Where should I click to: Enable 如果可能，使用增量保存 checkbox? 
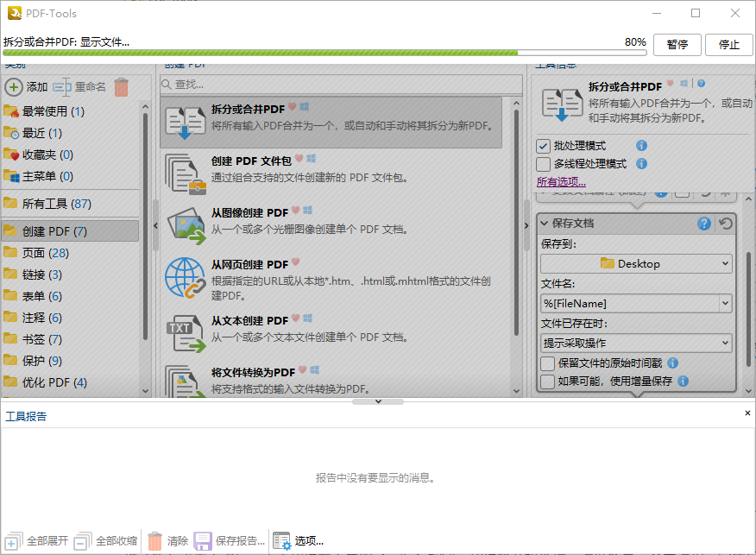point(547,382)
